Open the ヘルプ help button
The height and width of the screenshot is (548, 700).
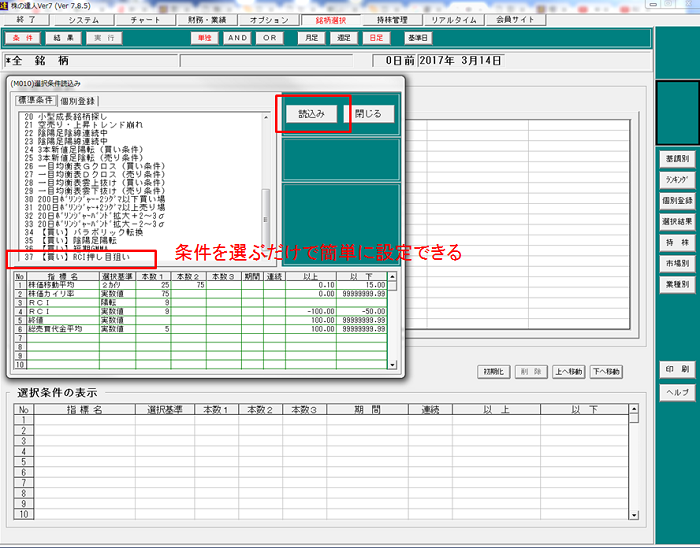point(677,393)
